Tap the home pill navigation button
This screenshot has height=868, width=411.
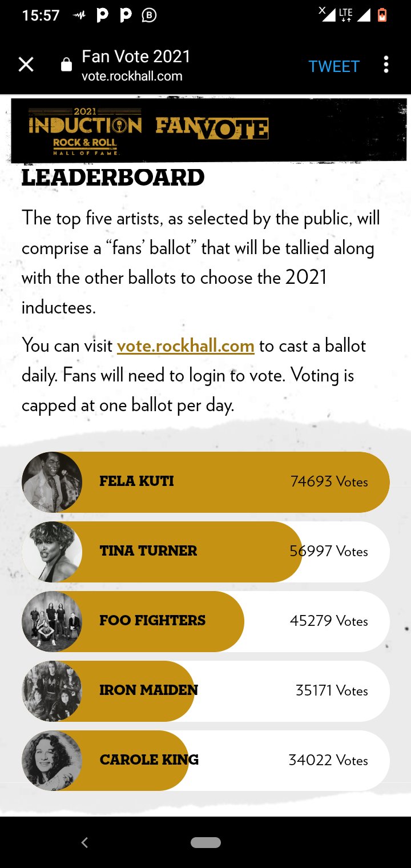pos(205,842)
